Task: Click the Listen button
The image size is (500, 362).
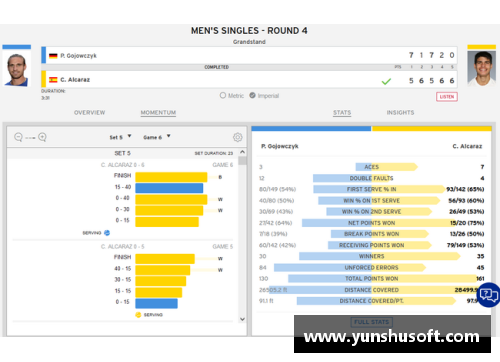Action: click(x=447, y=97)
